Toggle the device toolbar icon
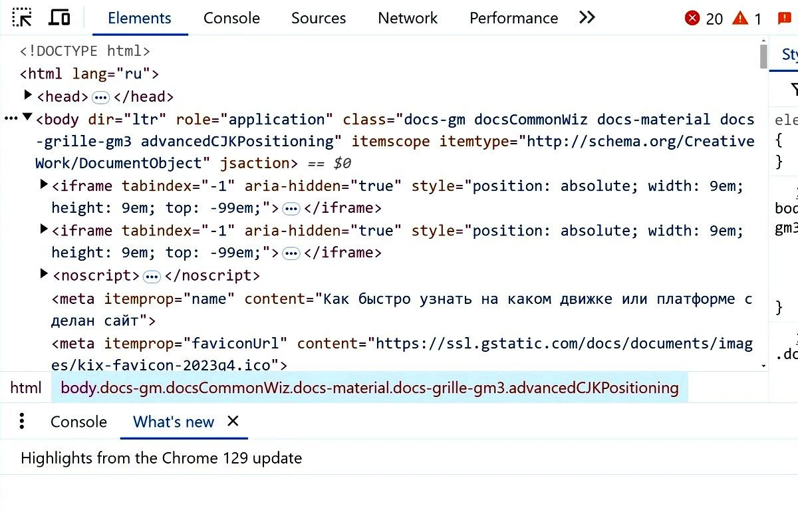This screenshot has height=532, width=798. (60, 18)
